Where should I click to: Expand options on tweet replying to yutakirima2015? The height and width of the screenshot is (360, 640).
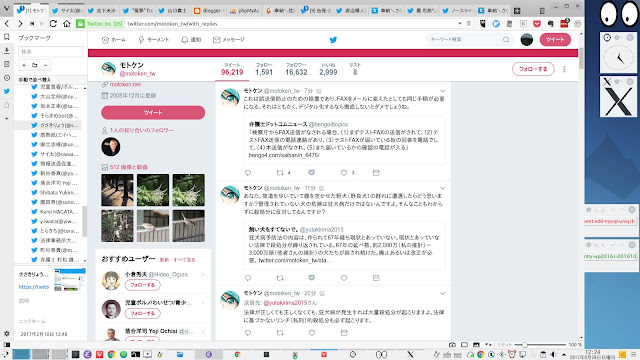442,293
